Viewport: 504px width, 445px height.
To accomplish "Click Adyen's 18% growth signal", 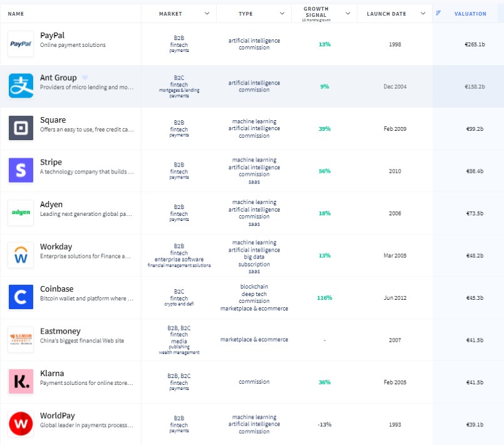I will pyautogui.click(x=324, y=213).
